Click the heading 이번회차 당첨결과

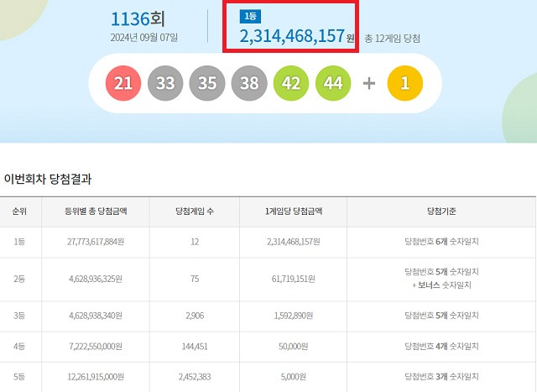click(48, 179)
